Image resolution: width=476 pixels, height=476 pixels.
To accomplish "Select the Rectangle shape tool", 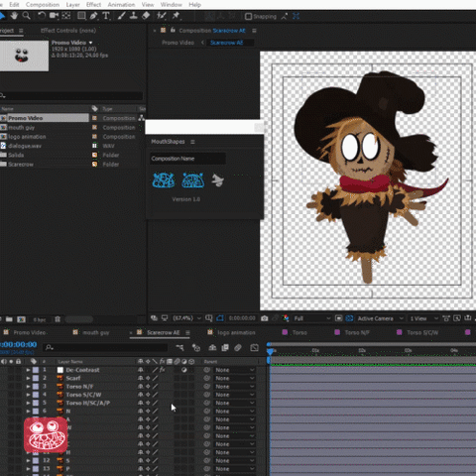I will pyautogui.click(x=81, y=16).
